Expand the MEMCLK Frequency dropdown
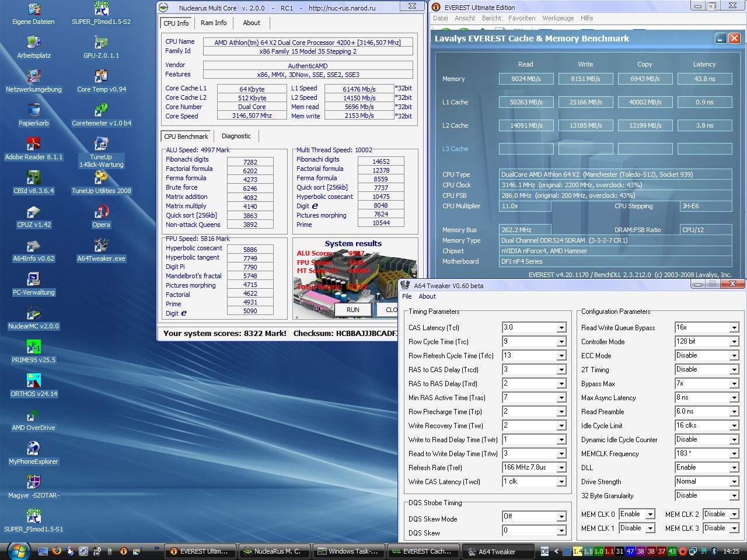 tap(734, 454)
